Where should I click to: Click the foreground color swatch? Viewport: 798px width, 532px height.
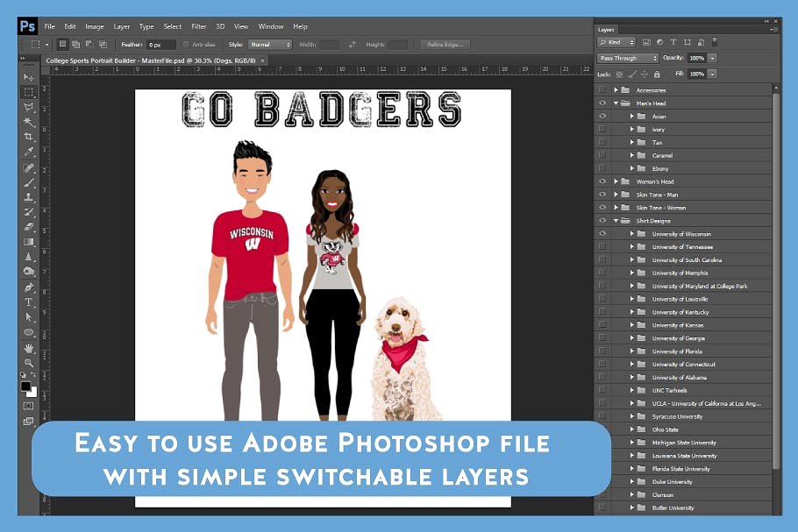pyautogui.click(x=26, y=386)
